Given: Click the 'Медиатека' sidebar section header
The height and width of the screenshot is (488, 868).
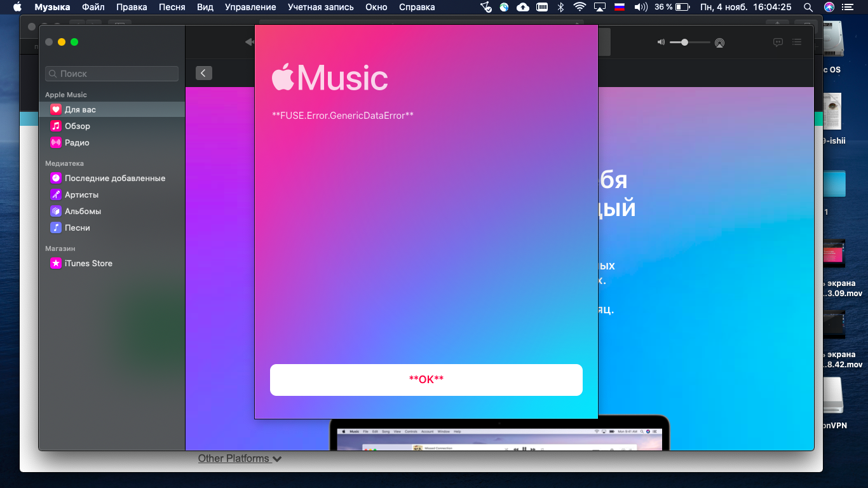Looking at the screenshot, I should point(64,163).
